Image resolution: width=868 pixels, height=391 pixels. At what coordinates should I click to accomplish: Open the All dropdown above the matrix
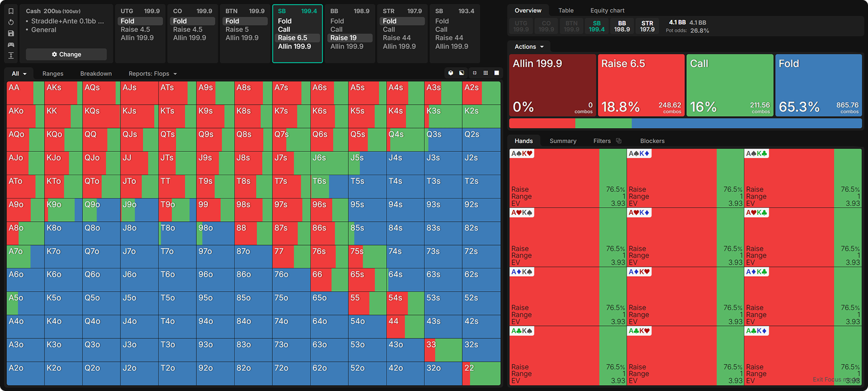click(19, 74)
